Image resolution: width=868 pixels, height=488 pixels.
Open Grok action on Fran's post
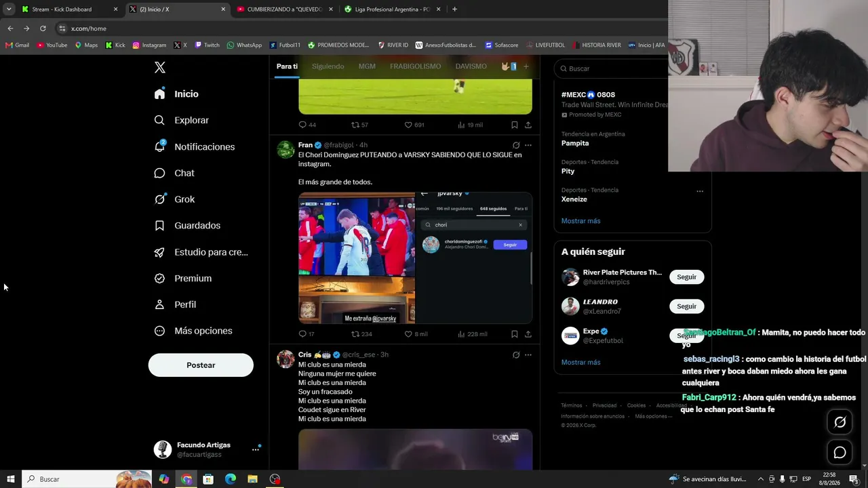click(516, 145)
